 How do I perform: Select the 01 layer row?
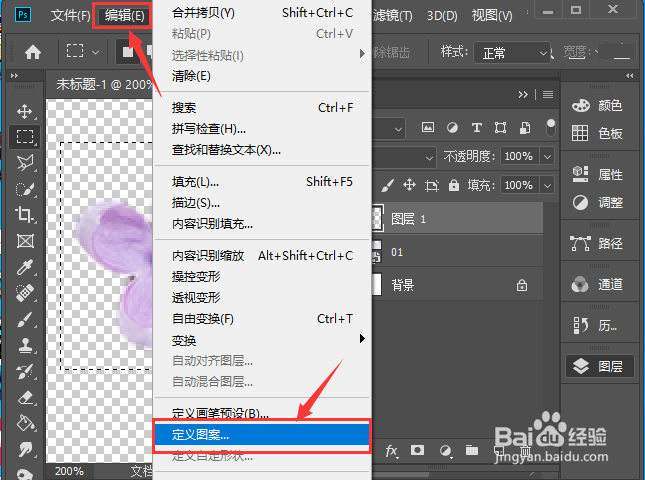[x=457, y=252]
